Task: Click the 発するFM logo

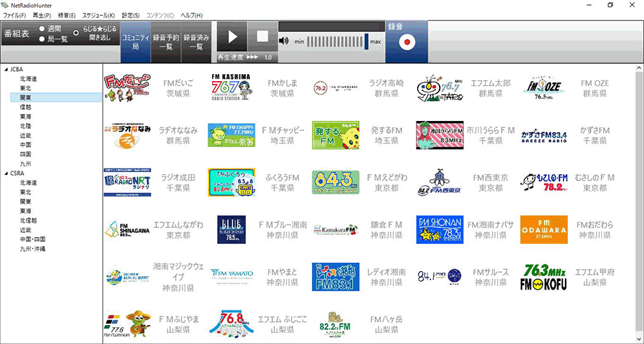Action: click(x=335, y=136)
